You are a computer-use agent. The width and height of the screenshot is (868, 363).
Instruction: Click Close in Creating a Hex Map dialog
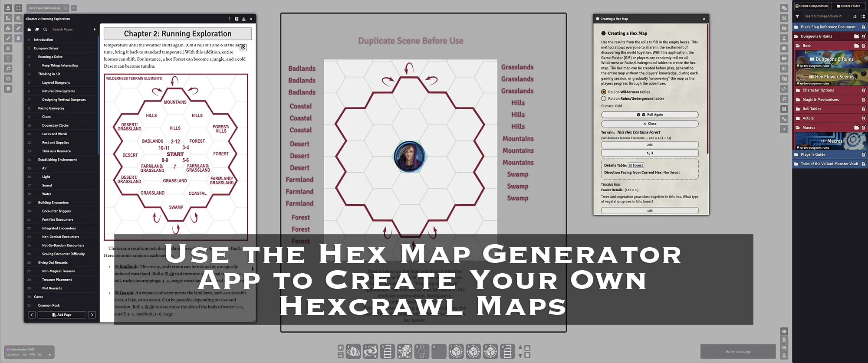[x=650, y=124]
